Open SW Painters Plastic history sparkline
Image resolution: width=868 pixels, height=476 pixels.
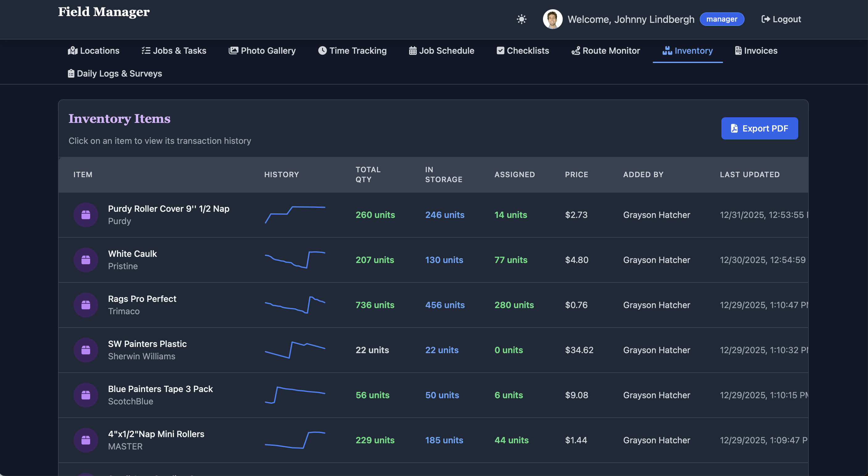pos(295,350)
